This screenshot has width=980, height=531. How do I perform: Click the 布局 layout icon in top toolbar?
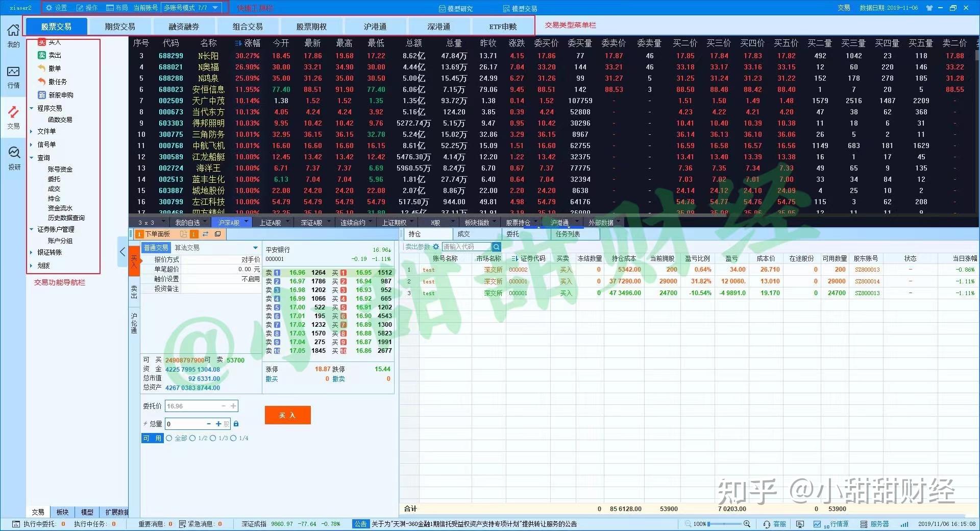click(x=110, y=8)
